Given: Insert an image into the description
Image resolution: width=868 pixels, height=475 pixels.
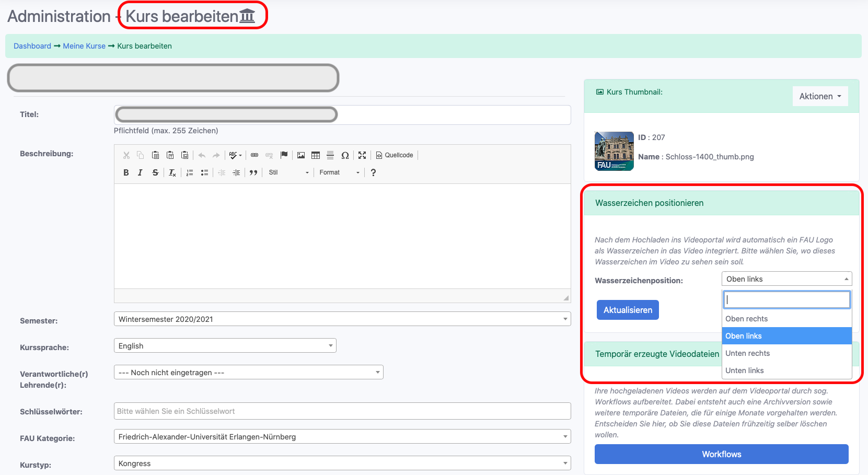Looking at the screenshot, I should (x=301, y=155).
